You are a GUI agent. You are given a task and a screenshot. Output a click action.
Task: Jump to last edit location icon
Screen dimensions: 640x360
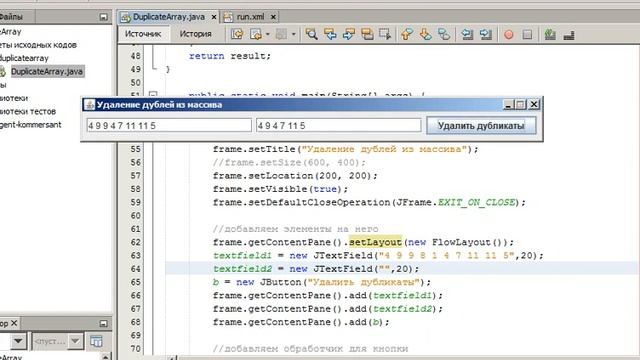237,34
